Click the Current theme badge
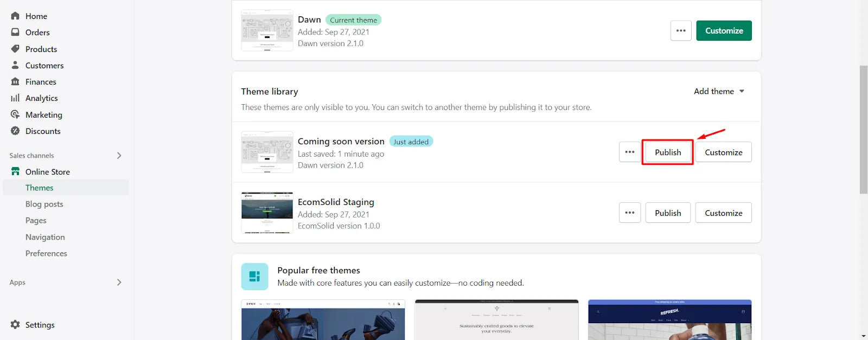The width and height of the screenshot is (868, 340). [x=353, y=20]
